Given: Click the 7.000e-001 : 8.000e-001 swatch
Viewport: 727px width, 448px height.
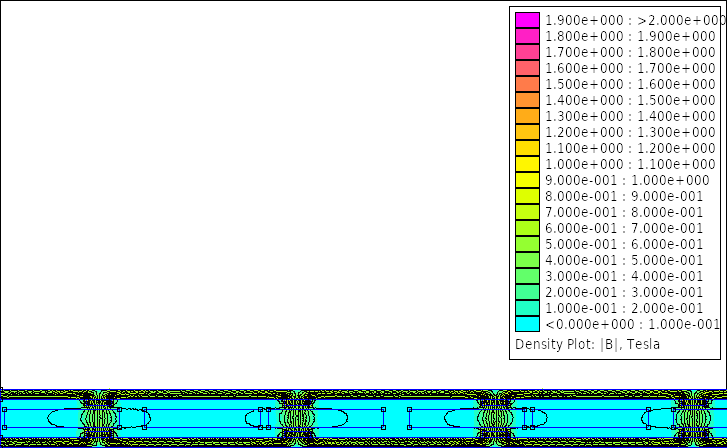Looking at the screenshot, I should tap(527, 212).
